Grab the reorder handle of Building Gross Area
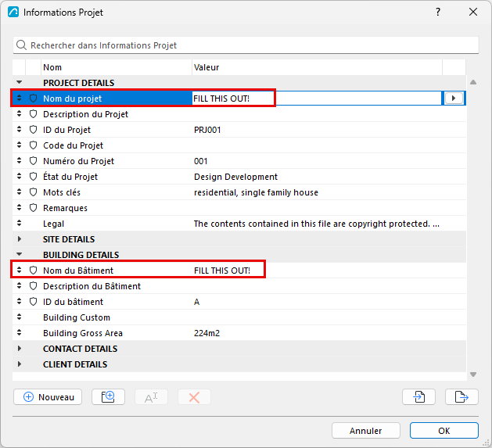Screen dimensions: 492x448 point(19,332)
